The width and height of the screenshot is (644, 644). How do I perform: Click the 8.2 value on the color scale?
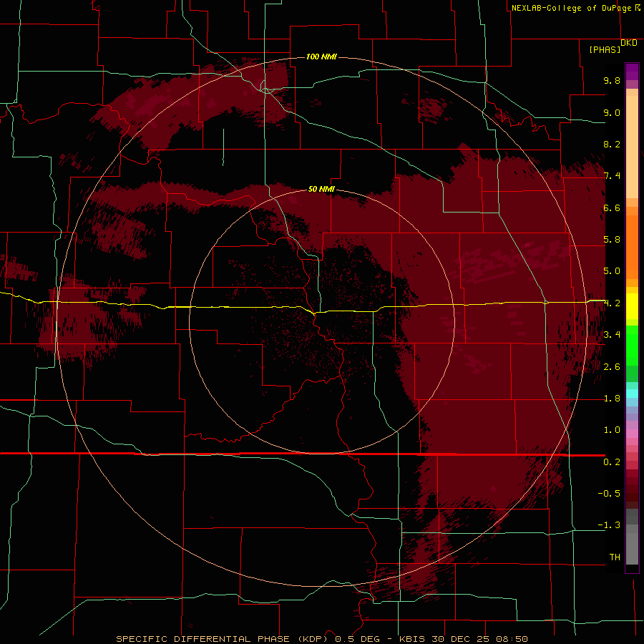coord(612,144)
